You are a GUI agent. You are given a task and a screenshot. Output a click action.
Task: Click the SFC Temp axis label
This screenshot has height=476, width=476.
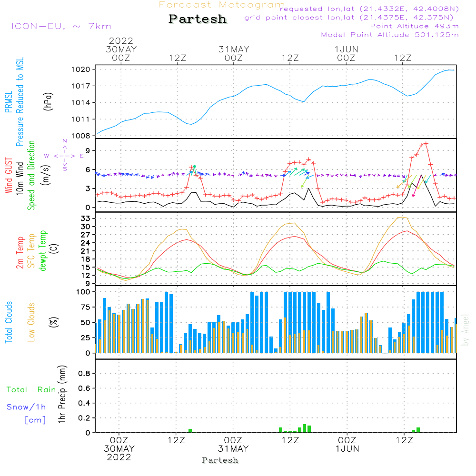[31, 251]
